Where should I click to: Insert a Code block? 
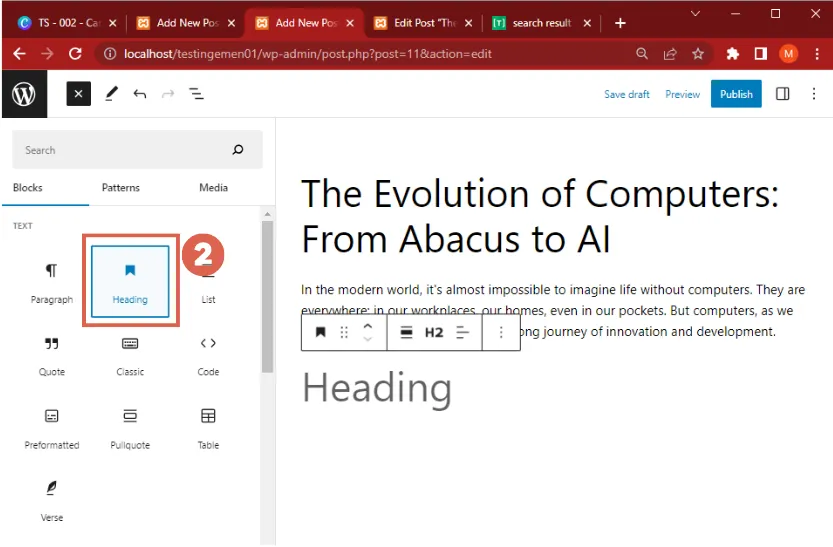(x=208, y=356)
